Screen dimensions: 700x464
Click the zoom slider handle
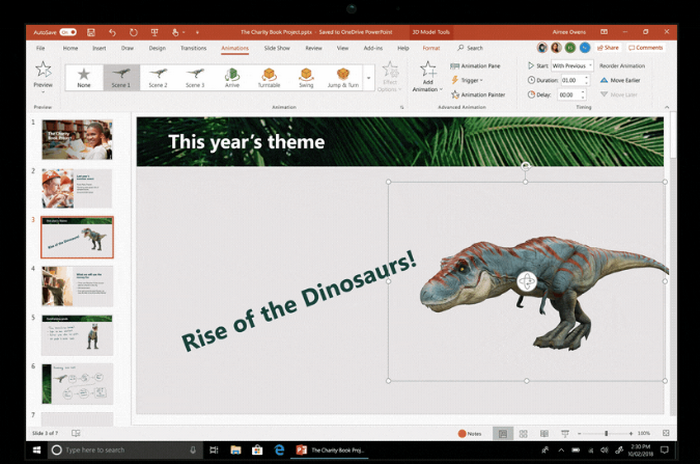pyautogui.click(x=606, y=434)
